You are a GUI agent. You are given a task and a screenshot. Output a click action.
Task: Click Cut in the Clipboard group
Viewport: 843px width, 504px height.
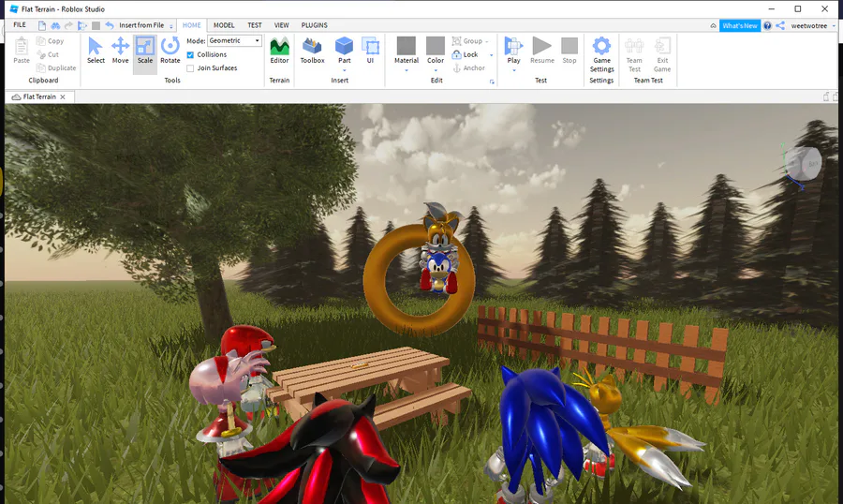(48, 54)
